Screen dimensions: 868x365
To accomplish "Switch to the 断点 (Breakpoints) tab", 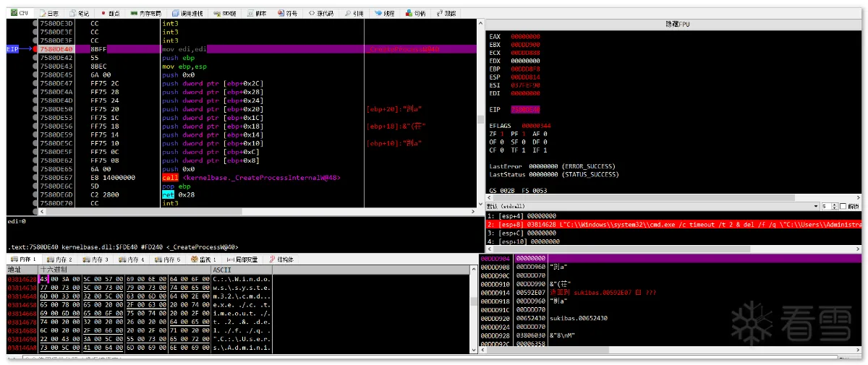I will click(x=111, y=13).
